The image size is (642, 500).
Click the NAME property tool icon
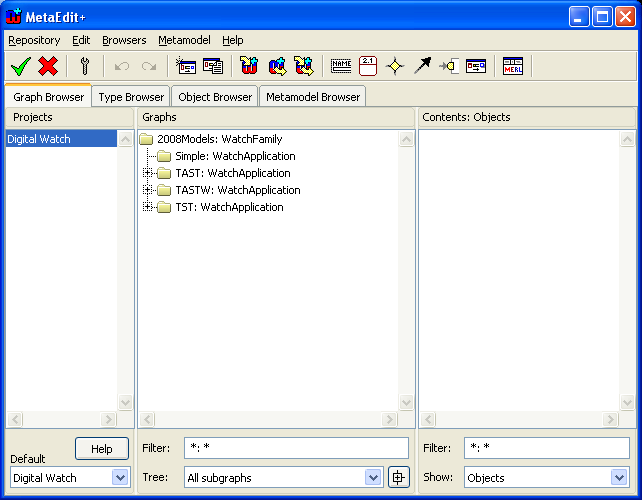pos(341,66)
